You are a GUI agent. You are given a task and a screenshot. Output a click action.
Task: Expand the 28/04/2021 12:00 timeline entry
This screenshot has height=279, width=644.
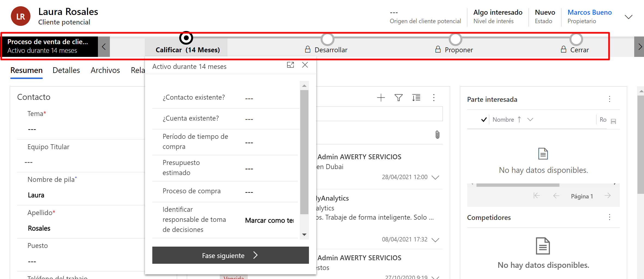click(435, 177)
